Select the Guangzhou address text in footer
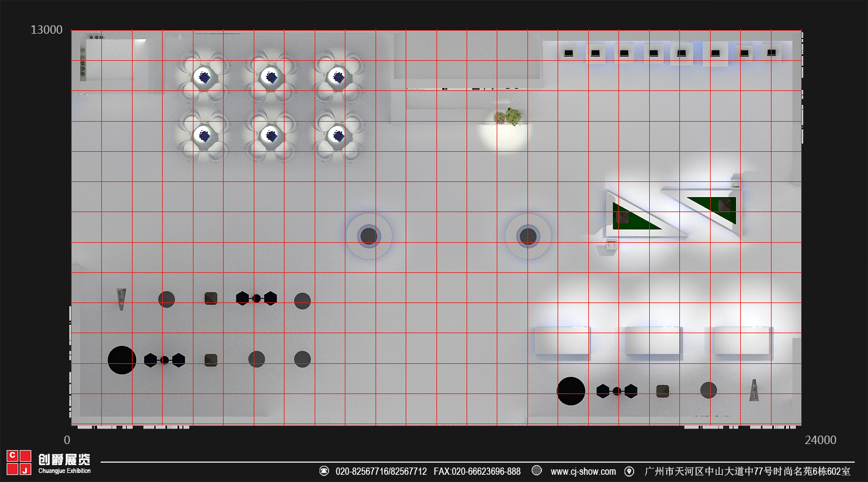Image resolution: width=868 pixels, height=482 pixels. pyautogui.click(x=747, y=471)
